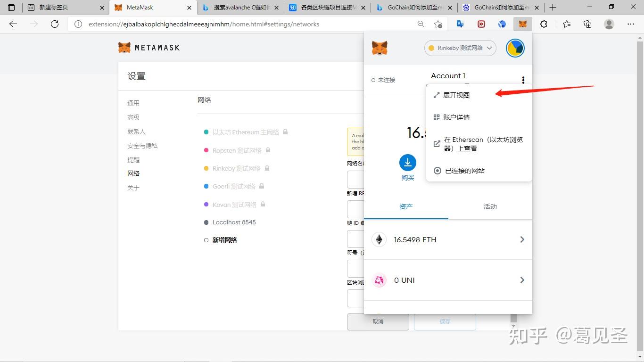Click the blue globe extension icon
This screenshot has height=362, width=644.
(502, 24)
